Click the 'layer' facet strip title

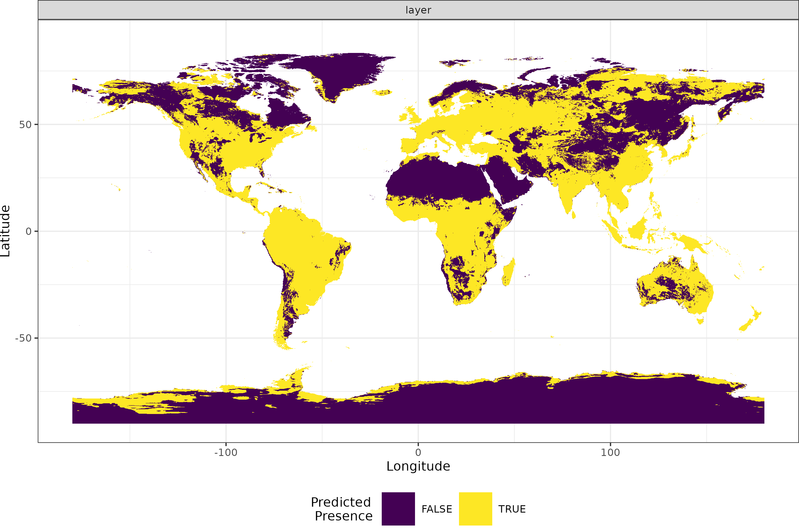click(418, 10)
